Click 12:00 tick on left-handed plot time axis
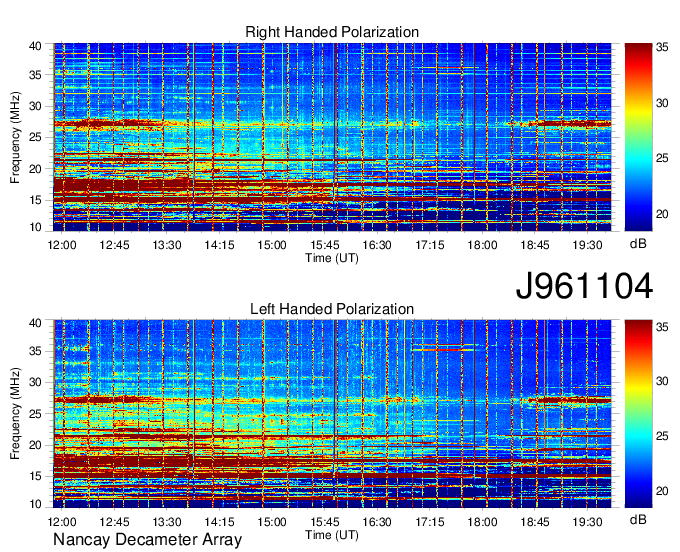The width and height of the screenshot is (680, 552). click(x=62, y=522)
